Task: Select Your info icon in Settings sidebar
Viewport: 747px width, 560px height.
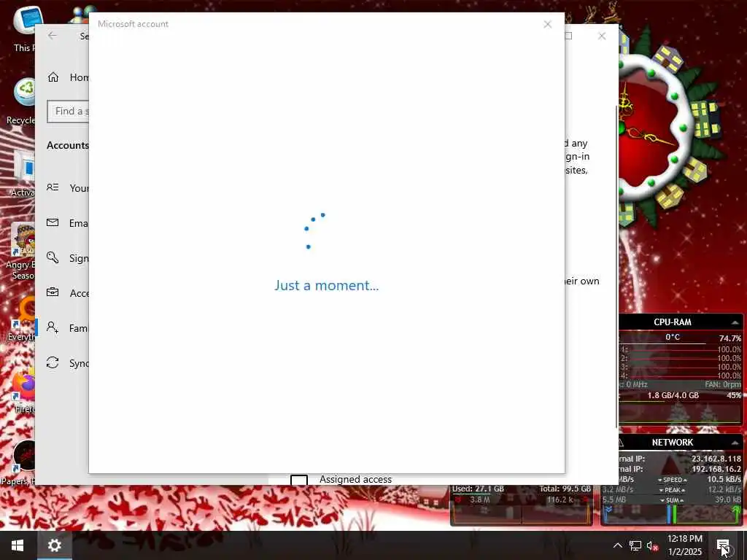Action: point(53,187)
